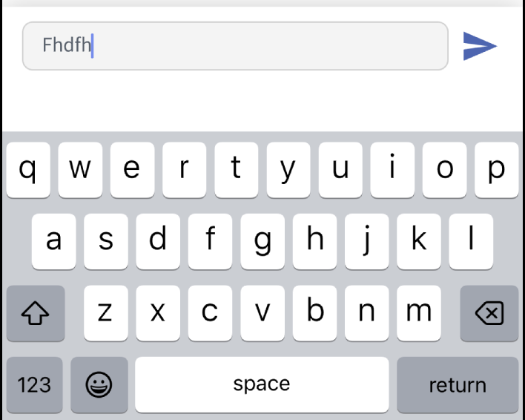Tap the letter e key
The image size is (525, 420).
point(132,170)
